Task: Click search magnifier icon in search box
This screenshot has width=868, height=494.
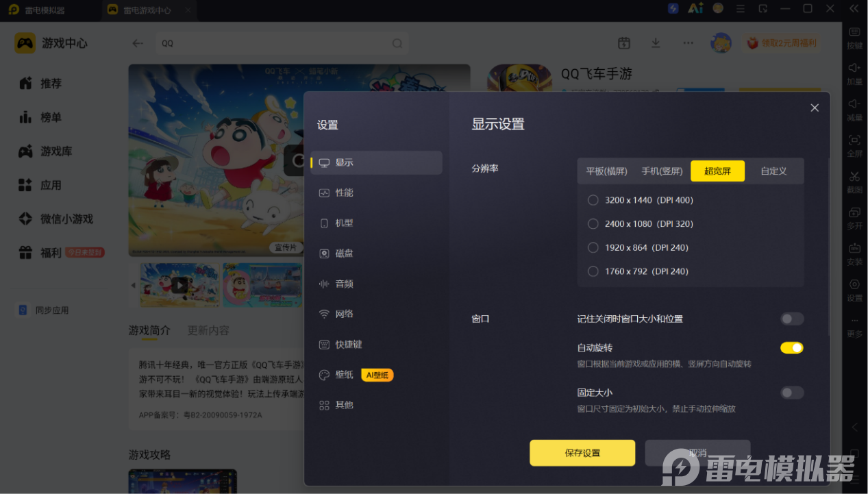Action: [x=397, y=43]
